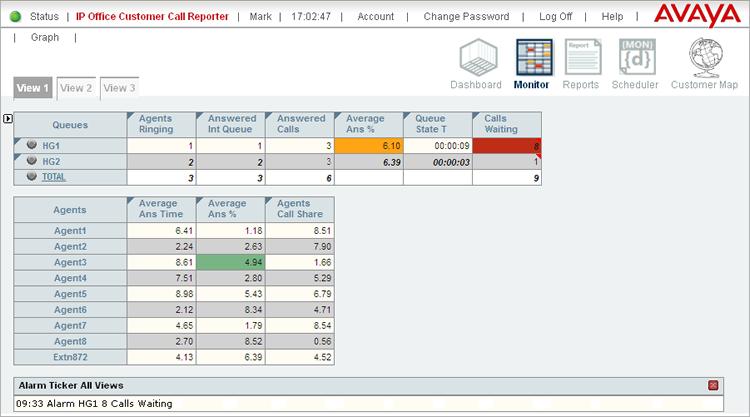Open the Calls Waiting column corner menu
750x417 pixels.
click(476, 116)
